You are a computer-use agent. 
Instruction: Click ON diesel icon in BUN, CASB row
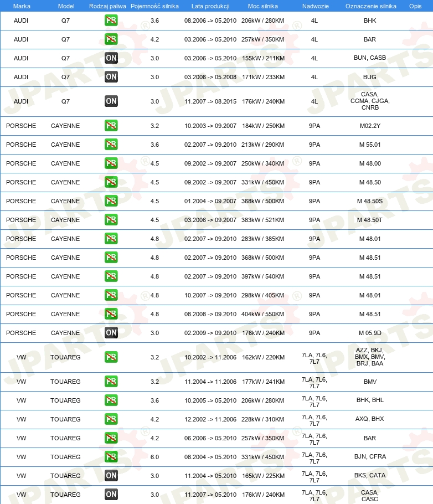[111, 58]
